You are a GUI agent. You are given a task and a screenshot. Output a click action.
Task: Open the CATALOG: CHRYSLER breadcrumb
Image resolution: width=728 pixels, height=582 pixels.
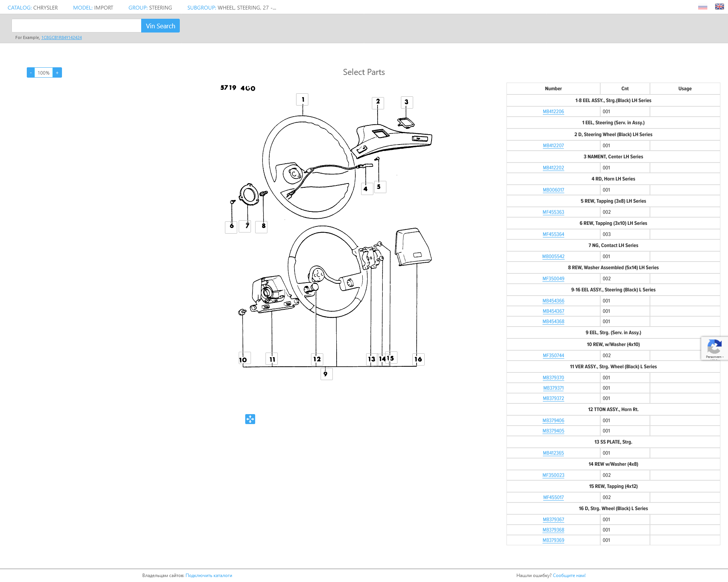pos(33,8)
